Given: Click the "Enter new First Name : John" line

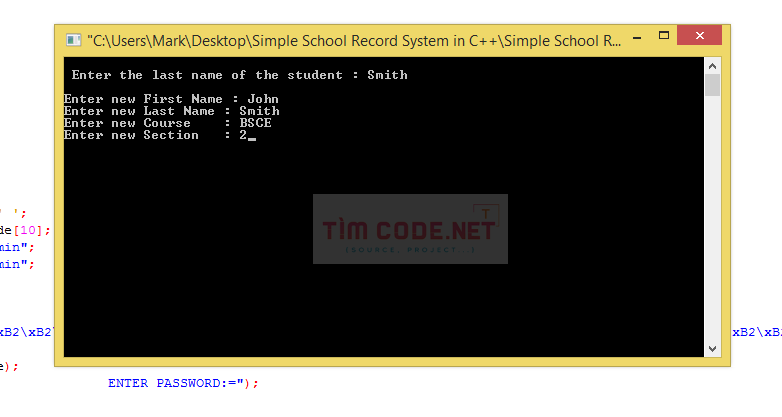Looking at the screenshot, I should 171,99.
